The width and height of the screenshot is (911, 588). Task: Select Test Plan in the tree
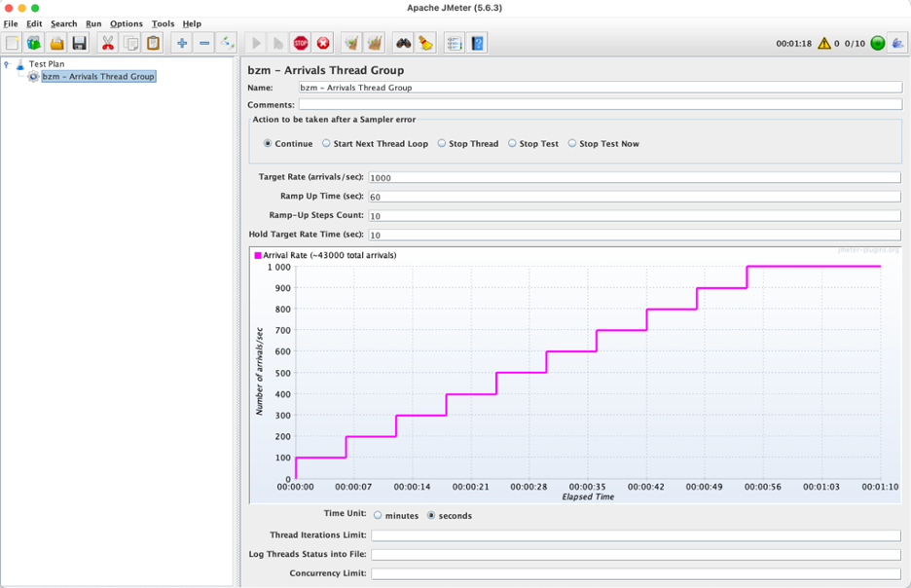pos(47,64)
